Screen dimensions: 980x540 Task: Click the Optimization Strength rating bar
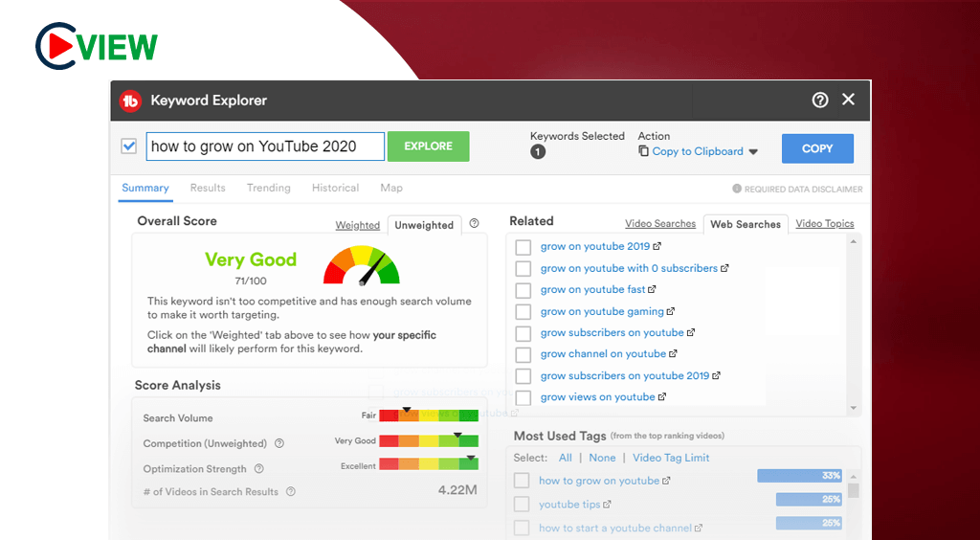[429, 463]
